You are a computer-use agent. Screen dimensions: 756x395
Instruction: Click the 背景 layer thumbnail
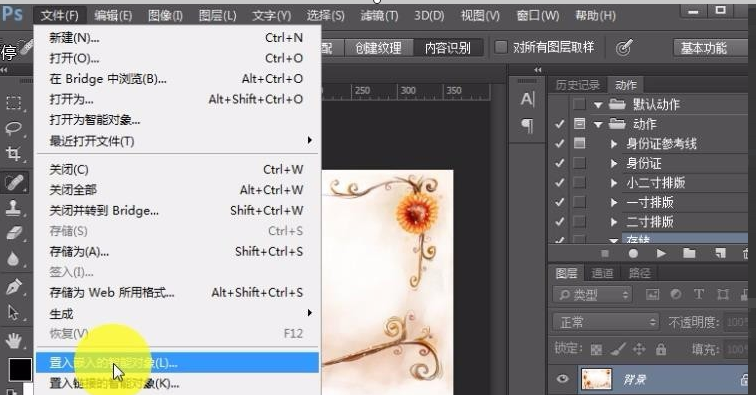tap(596, 379)
